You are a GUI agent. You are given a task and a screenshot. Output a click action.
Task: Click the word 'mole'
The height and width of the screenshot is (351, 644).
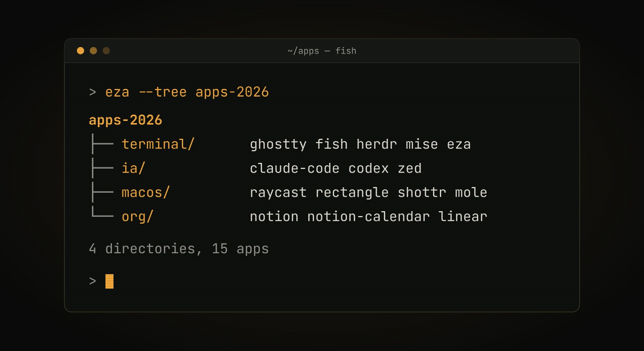[x=471, y=192]
